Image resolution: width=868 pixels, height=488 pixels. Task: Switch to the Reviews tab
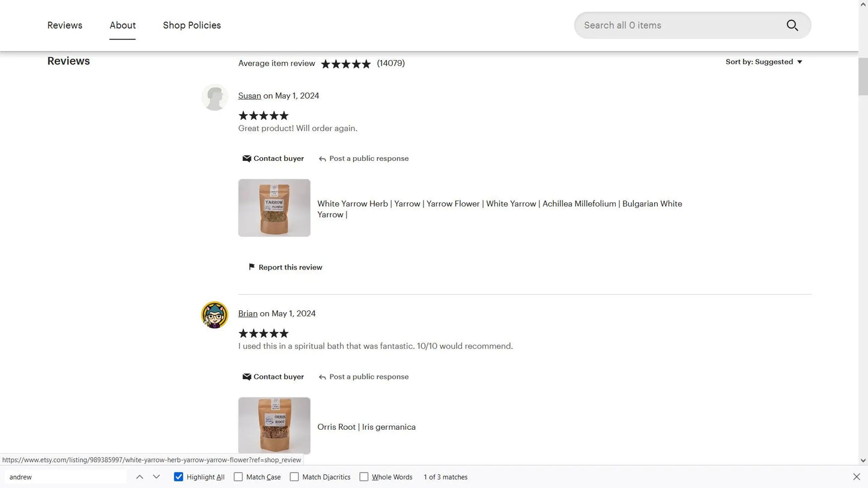point(65,25)
